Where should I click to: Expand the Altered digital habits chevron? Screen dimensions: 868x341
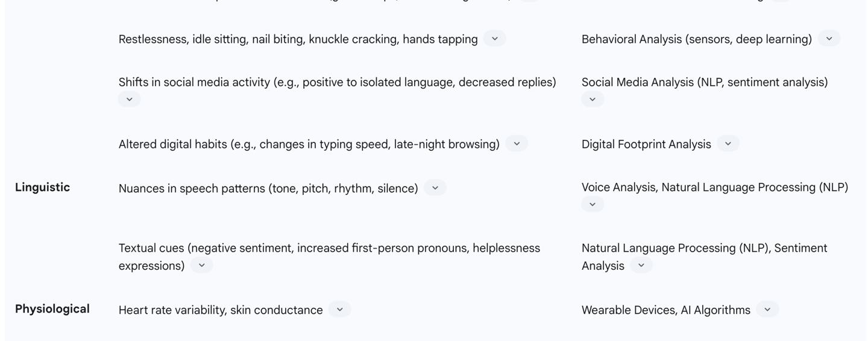[517, 144]
